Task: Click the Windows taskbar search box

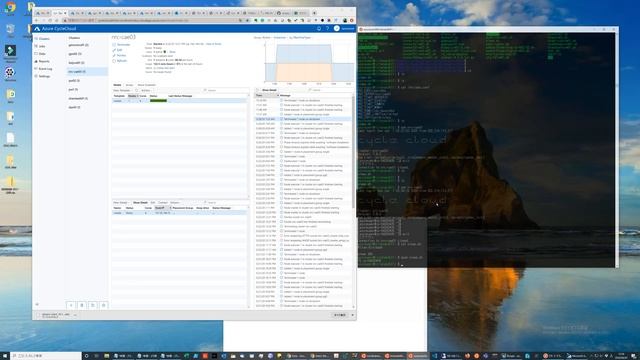Action: [x=46, y=356]
